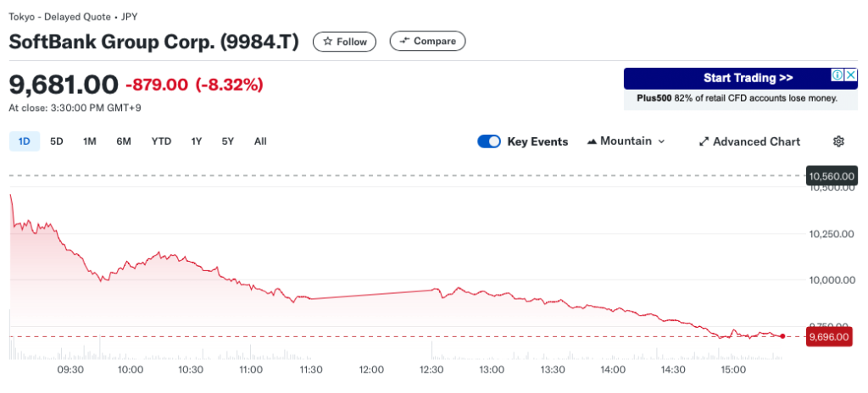Image resolution: width=868 pixels, height=393 pixels.
Task: Select the 6M time range
Action: click(124, 141)
